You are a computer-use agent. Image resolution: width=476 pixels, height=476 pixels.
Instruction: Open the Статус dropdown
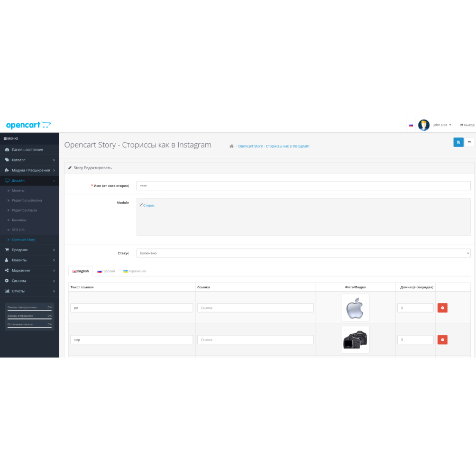[303, 253]
